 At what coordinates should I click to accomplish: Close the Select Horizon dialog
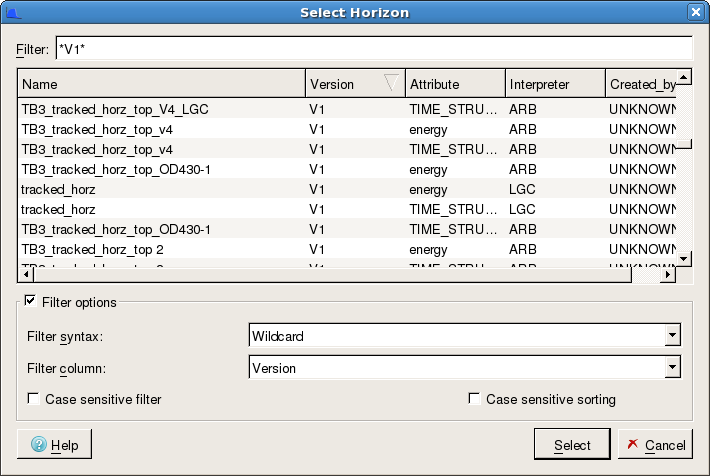pos(696,12)
